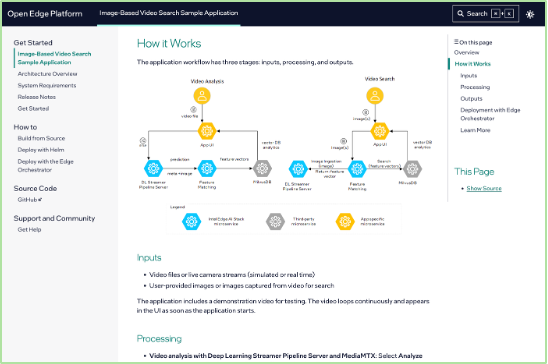Click the gray MilvusDB hexagon in Video Analysis
548x364 pixels.
coord(262,169)
